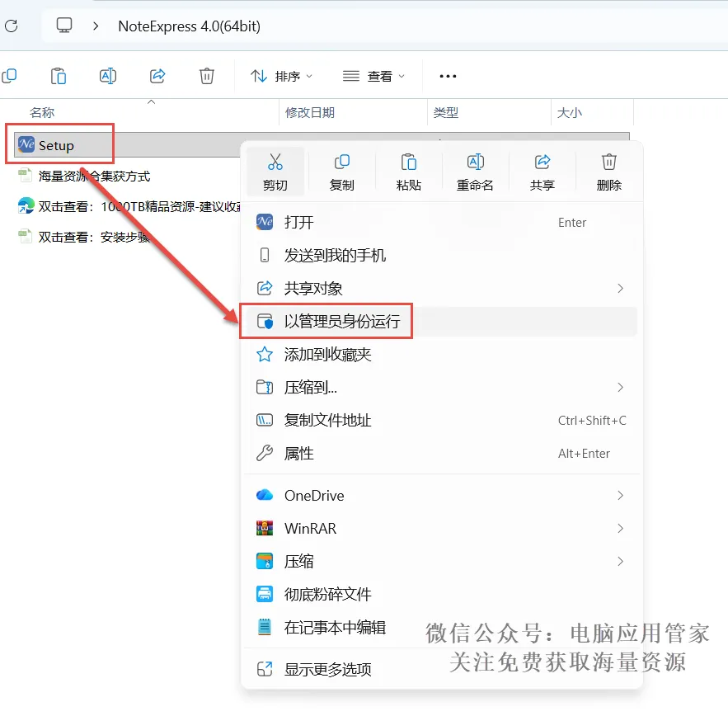Image resolution: width=728 pixels, height=716 pixels.
Task: Click the toolbar copy icon
Action: [x=9, y=76]
